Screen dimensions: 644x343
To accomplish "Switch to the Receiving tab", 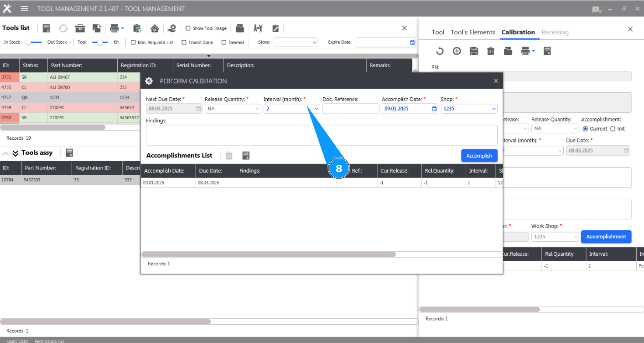I will click(555, 32).
